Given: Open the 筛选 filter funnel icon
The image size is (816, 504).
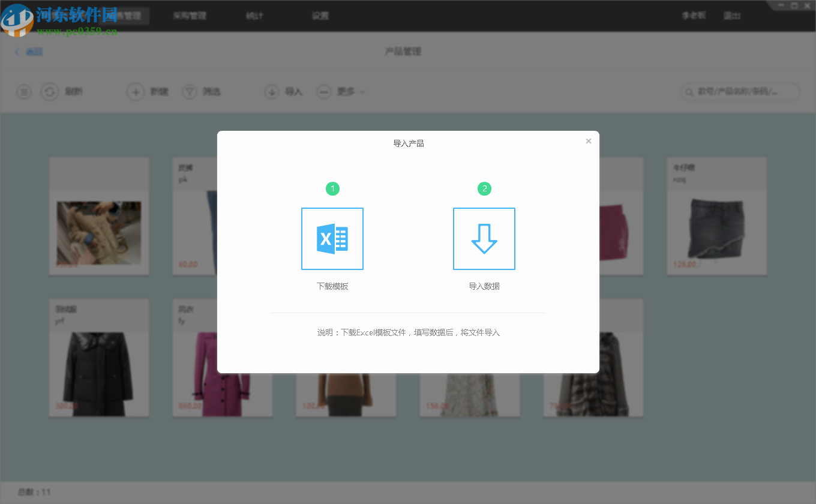Looking at the screenshot, I should (x=190, y=92).
